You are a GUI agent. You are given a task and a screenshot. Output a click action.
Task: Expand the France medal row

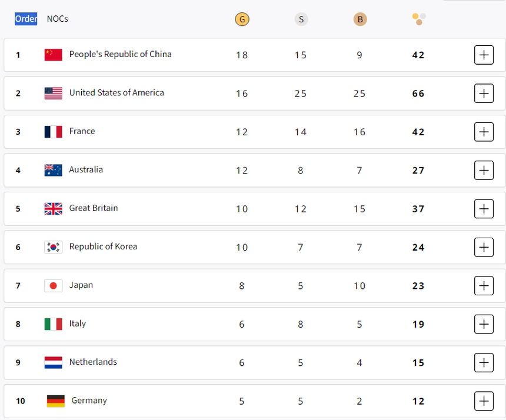(484, 132)
